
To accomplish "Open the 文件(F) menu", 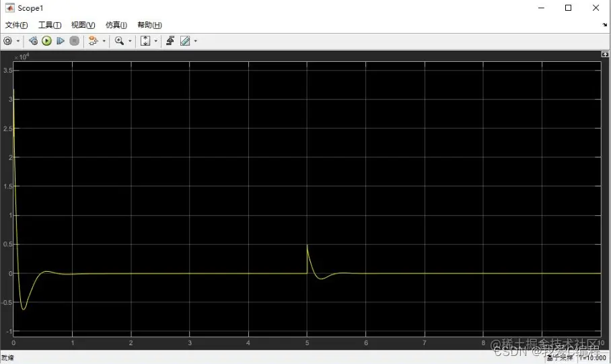I will 16,25.
